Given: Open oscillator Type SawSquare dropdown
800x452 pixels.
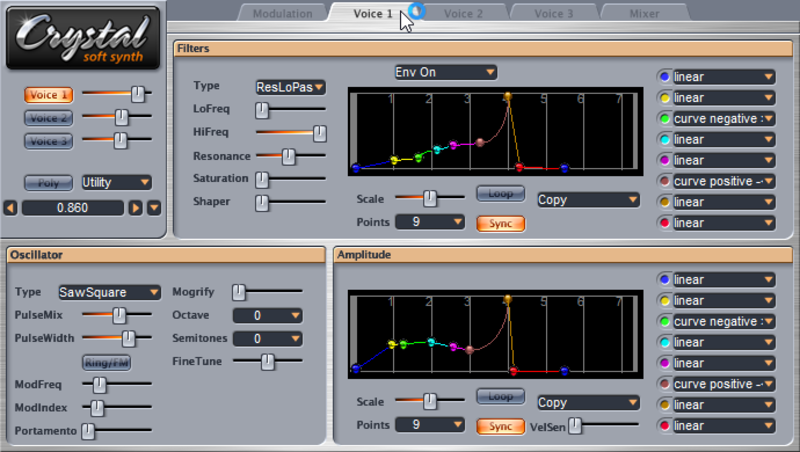Looking at the screenshot, I should [x=109, y=292].
